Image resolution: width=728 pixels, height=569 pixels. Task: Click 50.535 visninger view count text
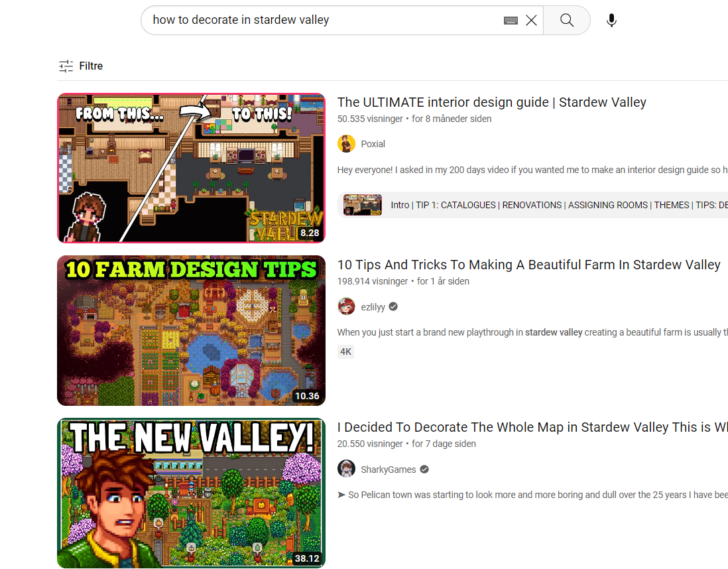pyautogui.click(x=369, y=119)
